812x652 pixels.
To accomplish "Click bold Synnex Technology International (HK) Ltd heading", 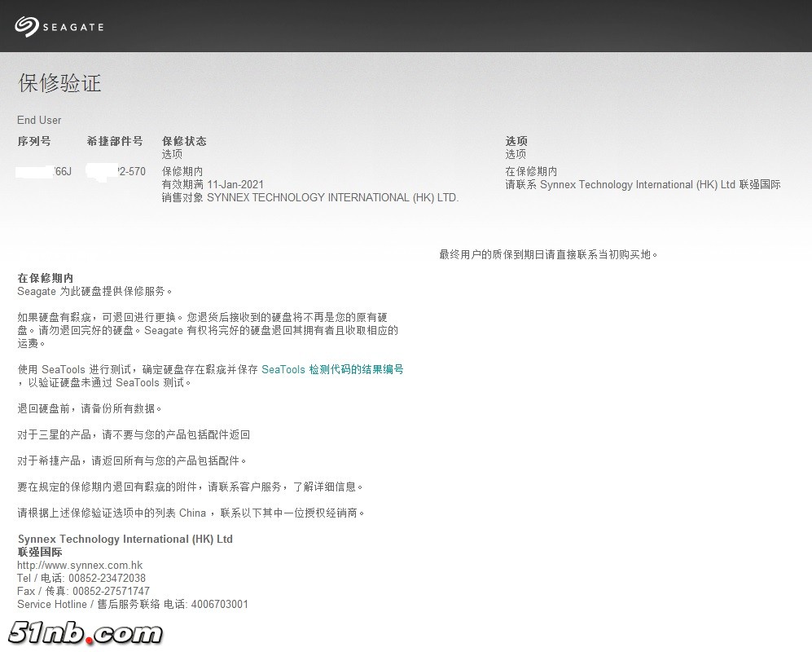I will click(125, 539).
